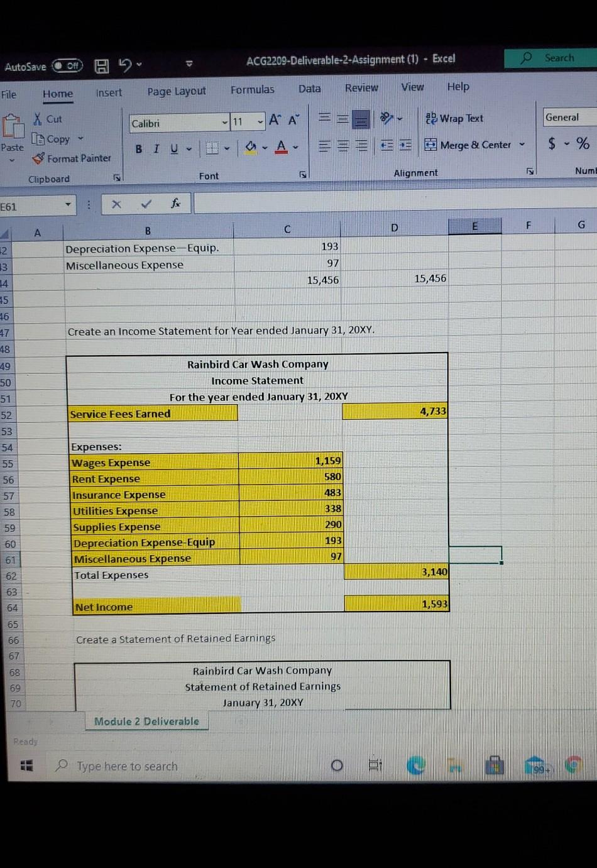This screenshot has width=597, height=868.
Task: Open the font name dropdown
Action: click(224, 123)
